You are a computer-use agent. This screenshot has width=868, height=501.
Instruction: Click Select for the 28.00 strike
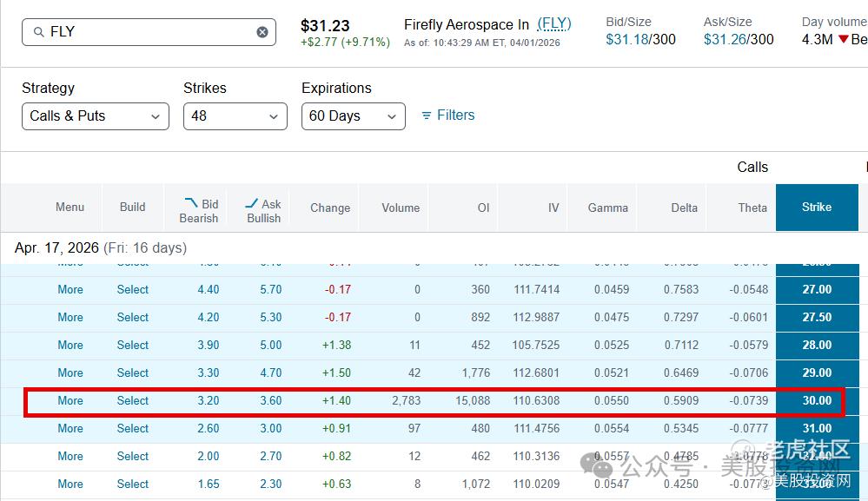(133, 345)
